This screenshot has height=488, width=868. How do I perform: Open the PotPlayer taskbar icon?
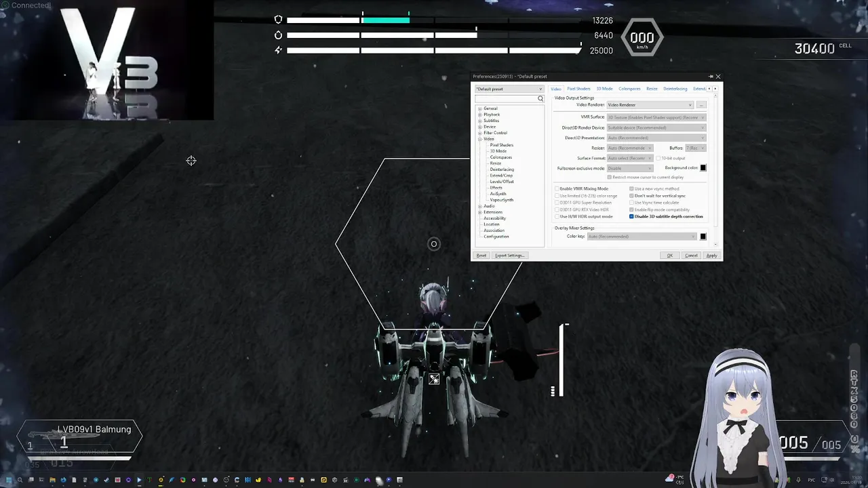(139, 480)
